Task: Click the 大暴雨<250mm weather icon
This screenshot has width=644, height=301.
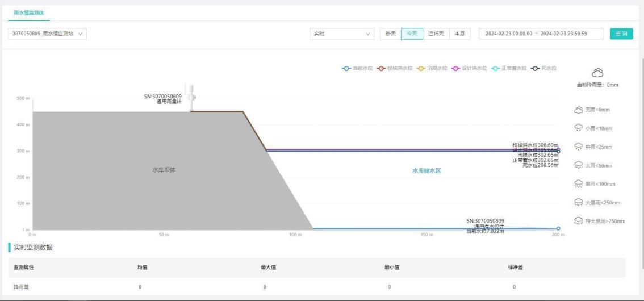Action: pyautogui.click(x=579, y=202)
